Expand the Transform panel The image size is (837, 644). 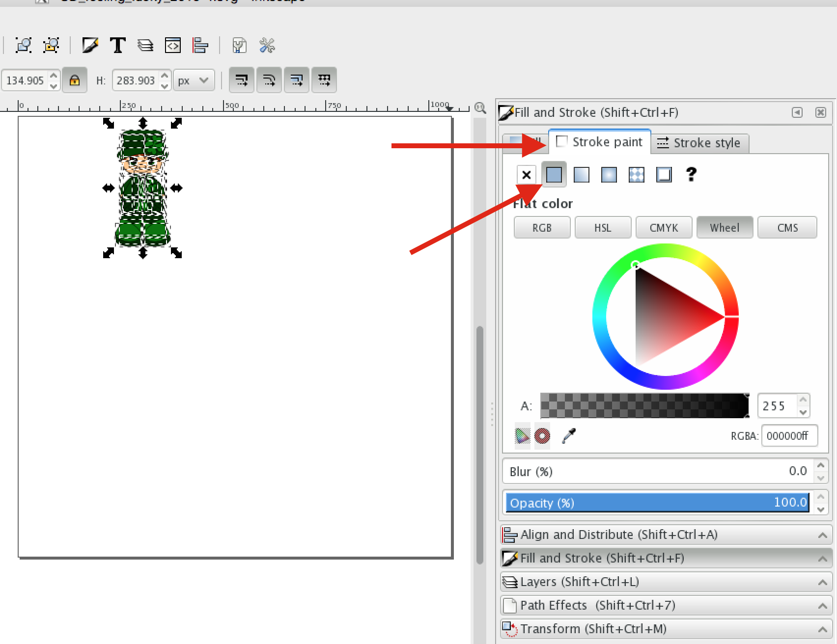pos(666,629)
